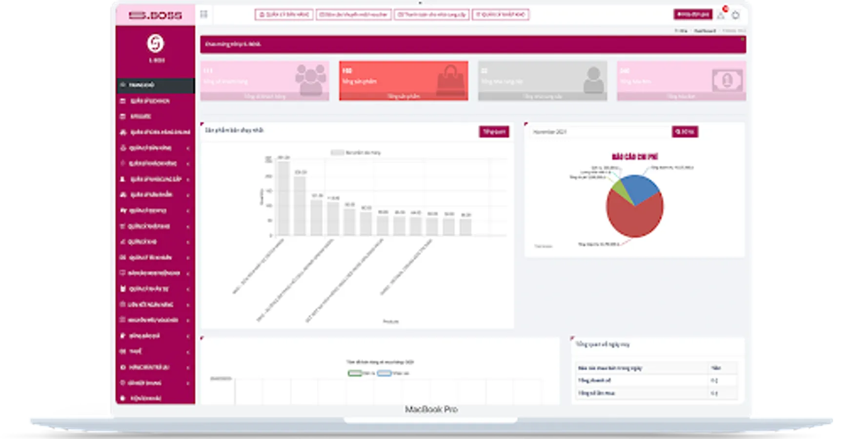The height and width of the screenshot is (439, 868).
Task: Open footer link of the customers card
Action: pos(264,97)
